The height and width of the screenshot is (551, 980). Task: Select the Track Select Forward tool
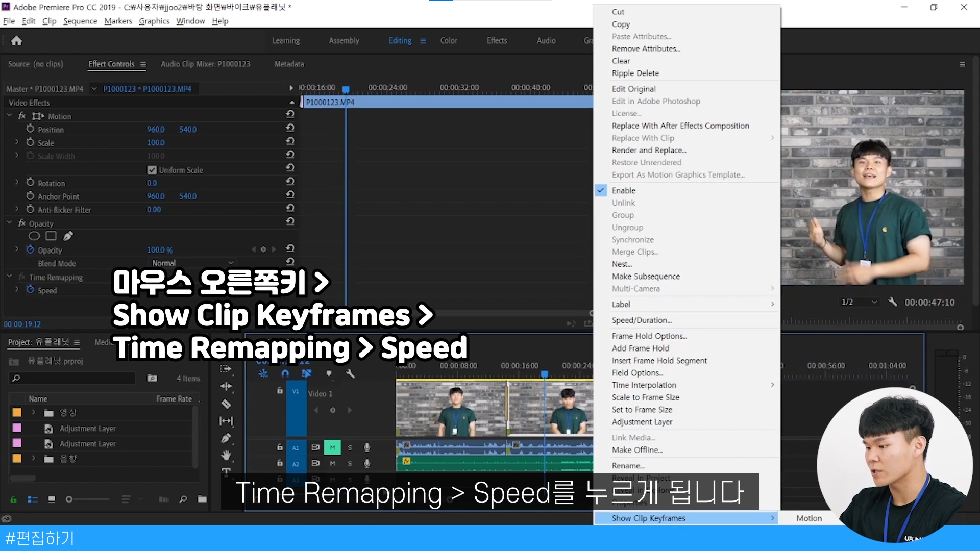pos(226,368)
